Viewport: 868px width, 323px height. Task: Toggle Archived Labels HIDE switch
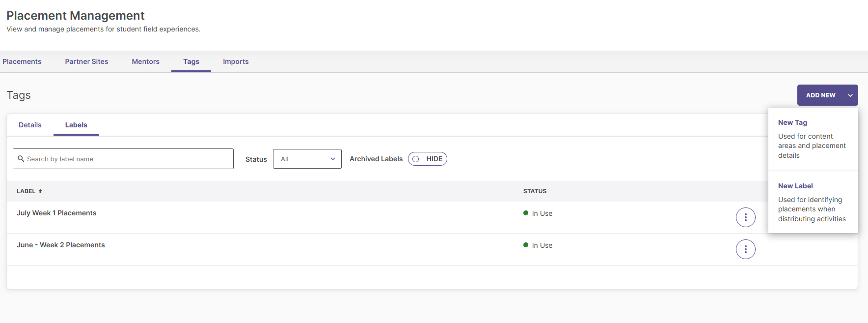(427, 159)
